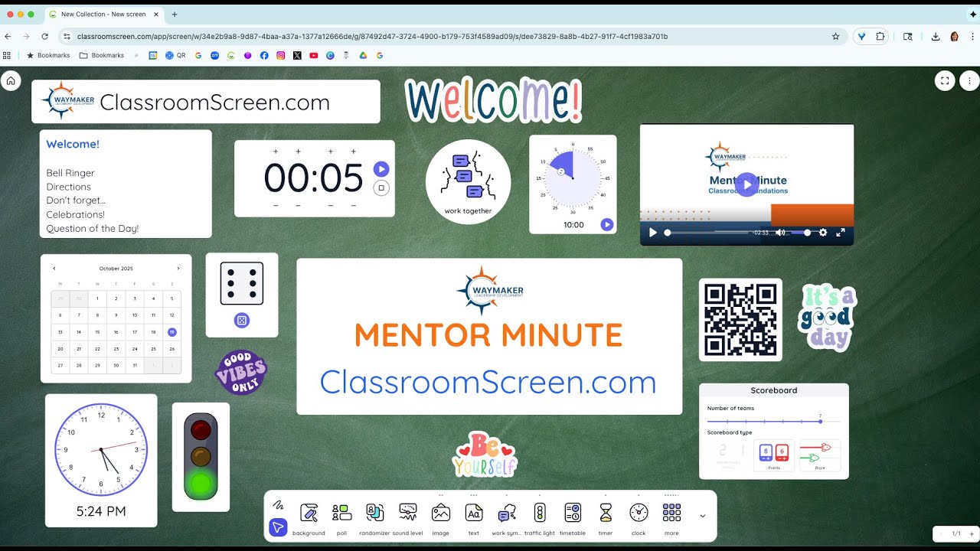Screen dimensions: 980x551
Task: Open the YouTube bookmark
Action: pos(314,55)
